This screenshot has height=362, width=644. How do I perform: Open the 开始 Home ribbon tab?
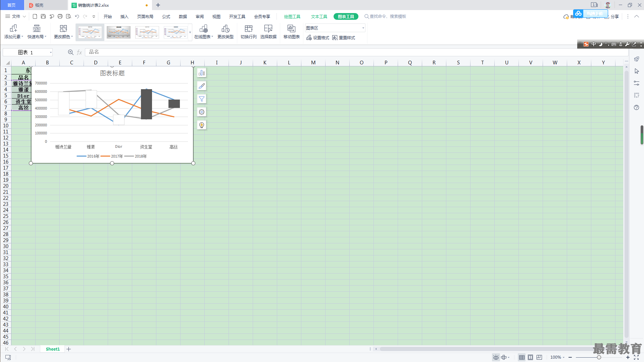pos(108,16)
